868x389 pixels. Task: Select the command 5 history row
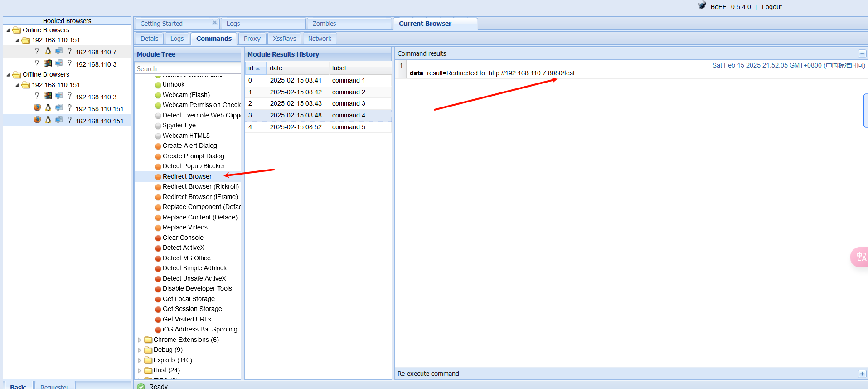coord(318,127)
